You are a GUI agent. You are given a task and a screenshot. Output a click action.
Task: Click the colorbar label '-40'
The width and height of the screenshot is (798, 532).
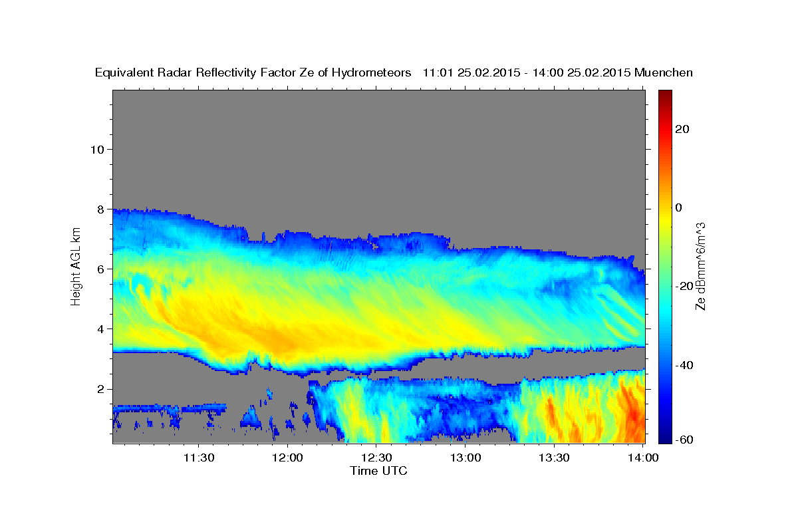pyautogui.click(x=684, y=365)
